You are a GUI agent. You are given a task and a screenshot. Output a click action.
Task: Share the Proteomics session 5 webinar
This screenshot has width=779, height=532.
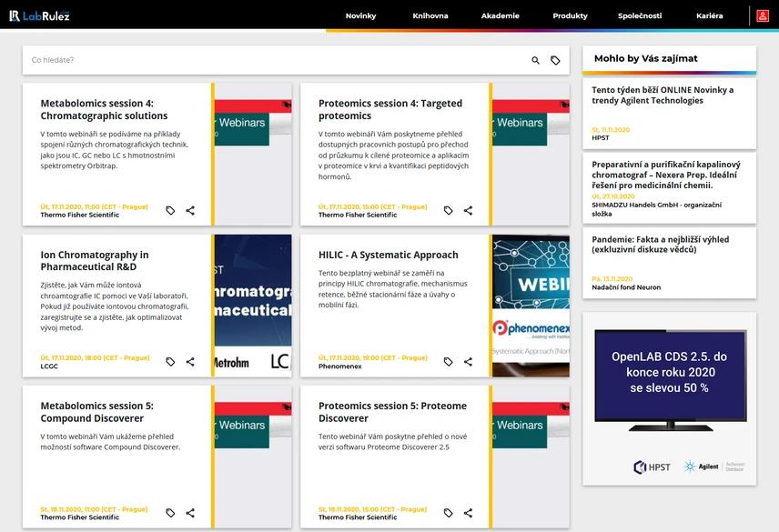[x=468, y=513]
